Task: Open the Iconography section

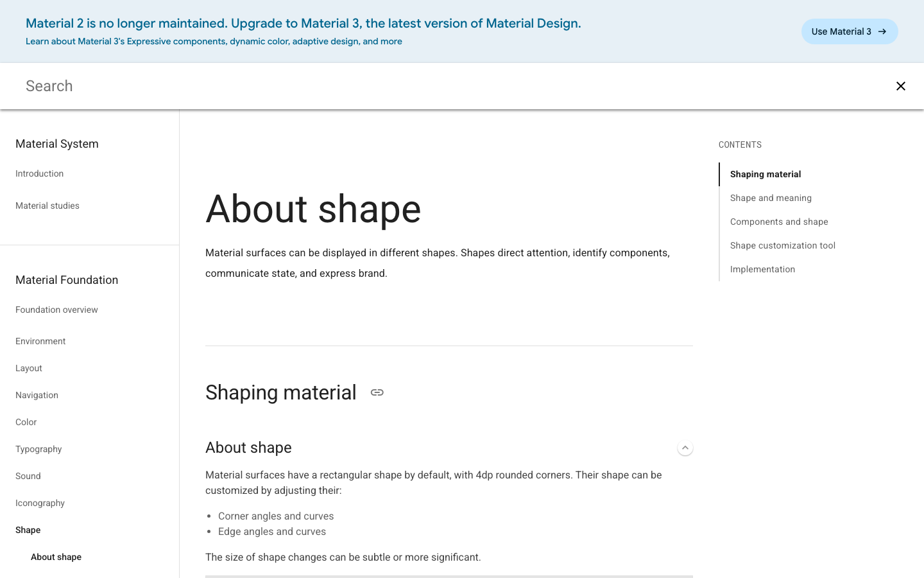Action: (40, 503)
